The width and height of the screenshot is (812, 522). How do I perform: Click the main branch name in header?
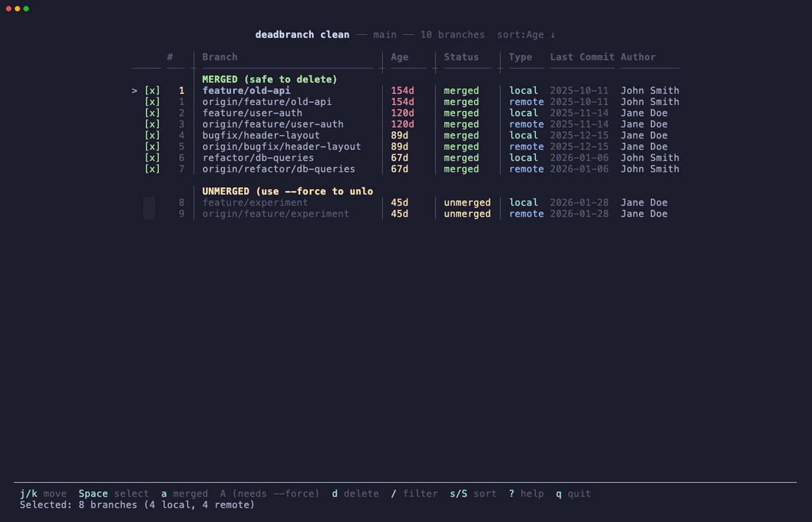pos(385,35)
